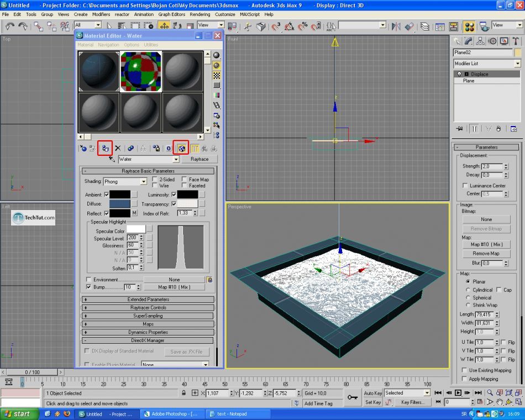This screenshot has height=420, width=525.
Task: Open the Material Editor from main toolbar
Action: click(x=469, y=27)
